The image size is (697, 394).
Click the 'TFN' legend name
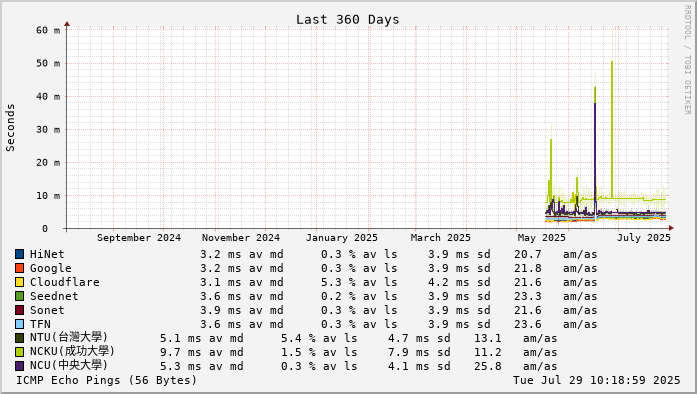(x=40, y=324)
